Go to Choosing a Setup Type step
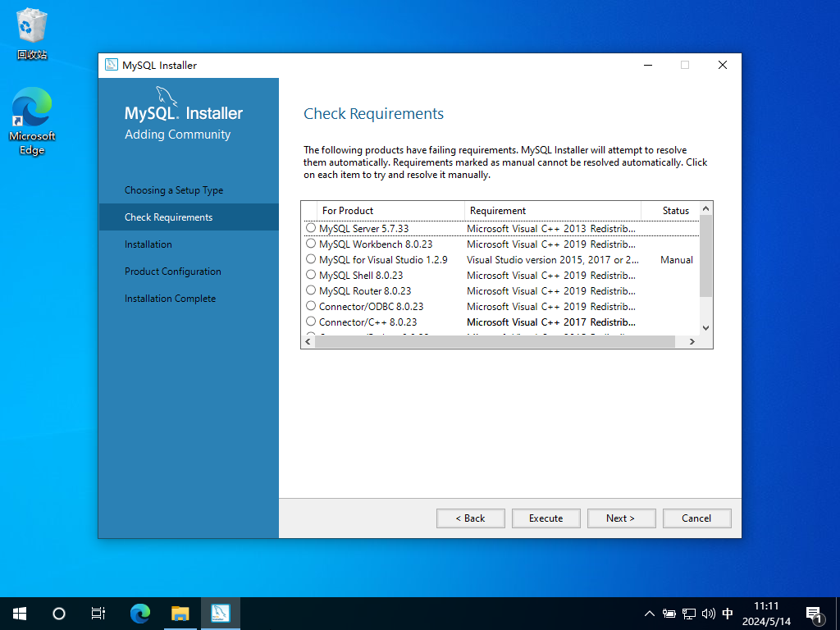The height and width of the screenshot is (630, 840). (x=174, y=190)
